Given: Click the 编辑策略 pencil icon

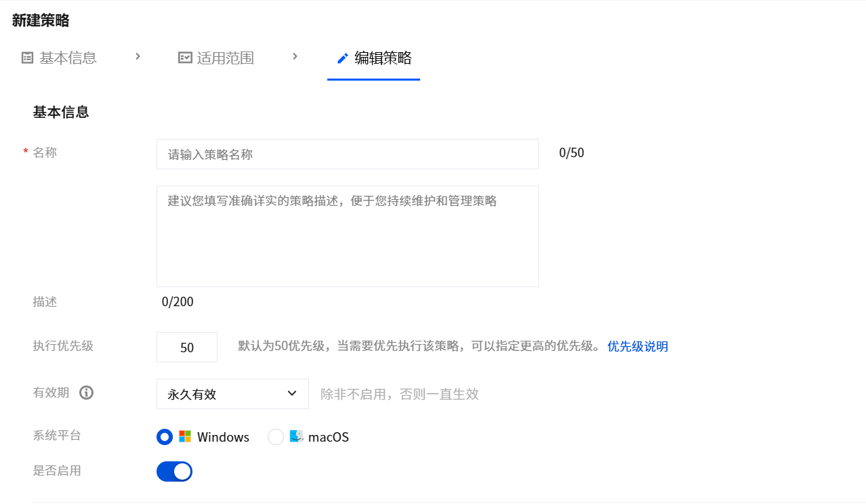Looking at the screenshot, I should [343, 58].
